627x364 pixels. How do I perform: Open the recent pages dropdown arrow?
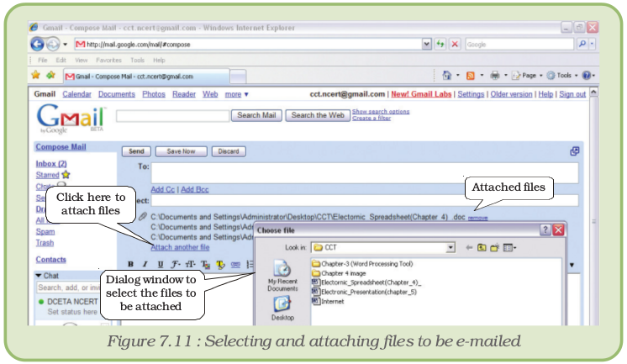(x=66, y=45)
